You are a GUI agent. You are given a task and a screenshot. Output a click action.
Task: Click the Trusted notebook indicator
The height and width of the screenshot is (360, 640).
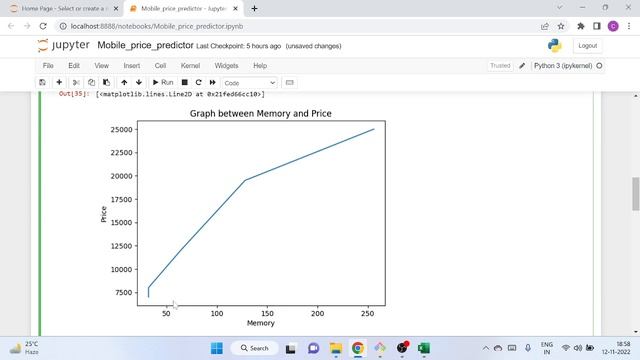coord(500,66)
